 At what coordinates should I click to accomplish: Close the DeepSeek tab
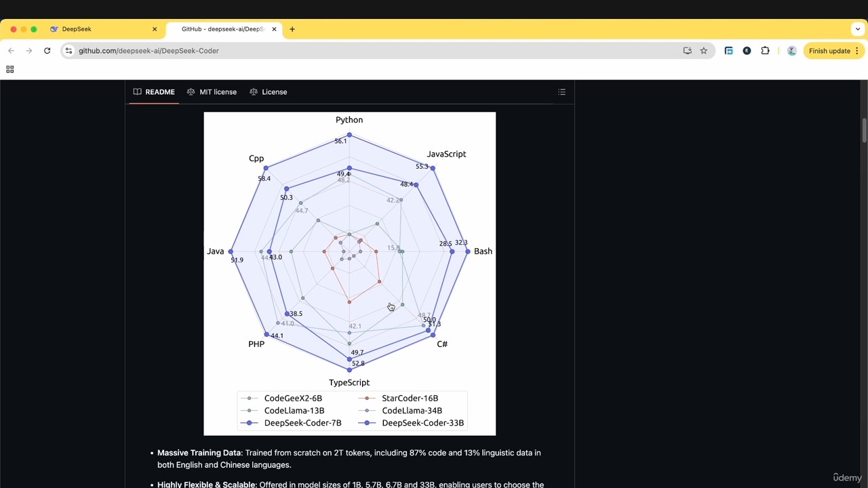[155, 29]
